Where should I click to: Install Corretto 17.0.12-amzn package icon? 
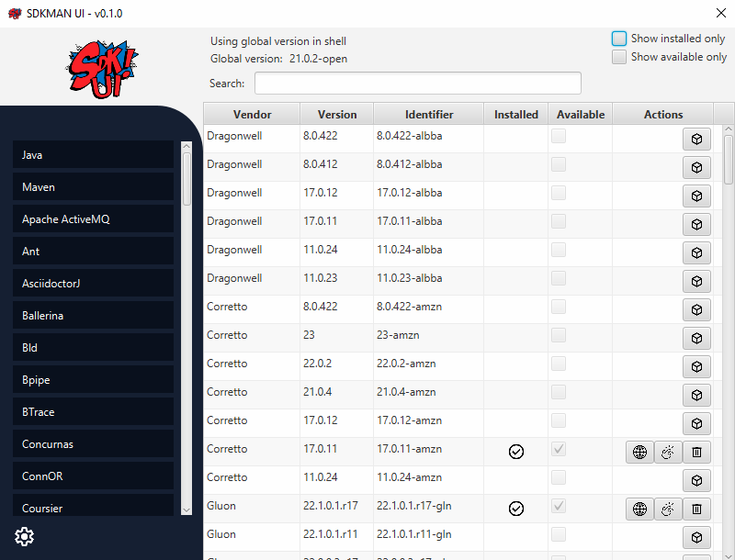(x=696, y=424)
